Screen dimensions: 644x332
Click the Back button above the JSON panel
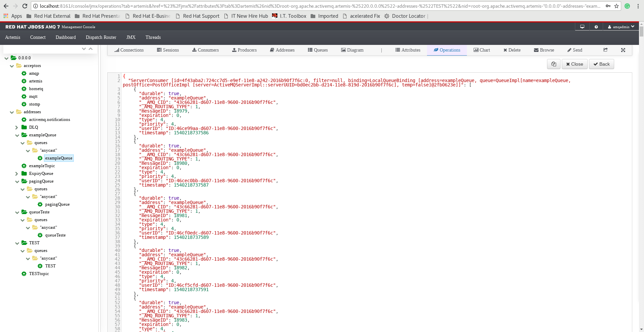pos(601,64)
